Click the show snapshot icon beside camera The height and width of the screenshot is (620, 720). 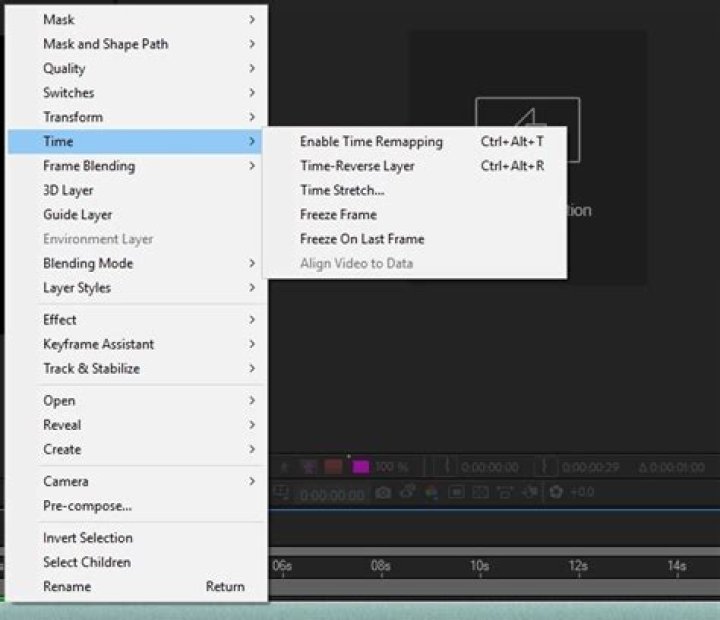(408, 493)
